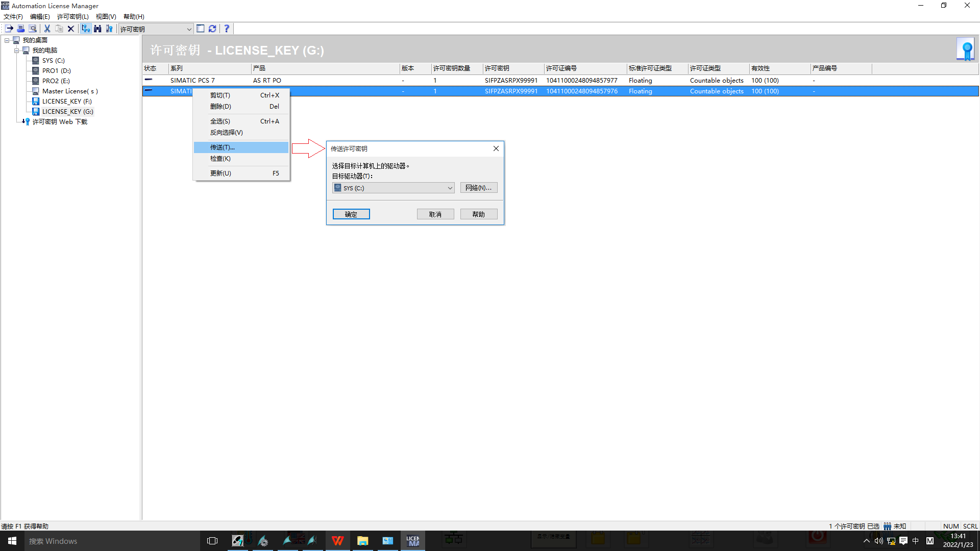
Task: Toggle the folder tree view toolbar button
Action: click(x=86, y=29)
